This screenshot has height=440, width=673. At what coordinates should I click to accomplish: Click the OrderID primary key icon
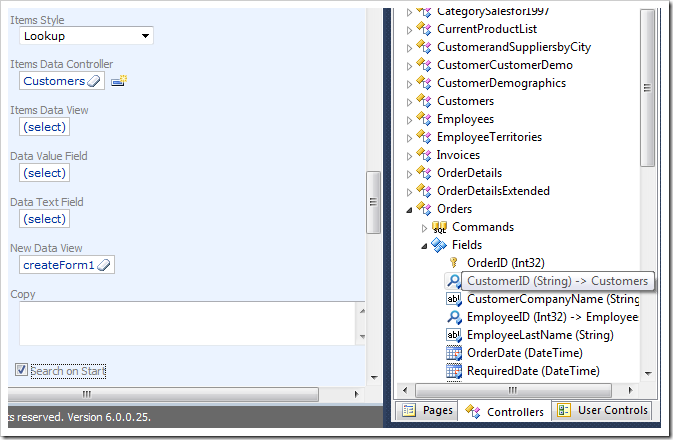tap(454, 262)
